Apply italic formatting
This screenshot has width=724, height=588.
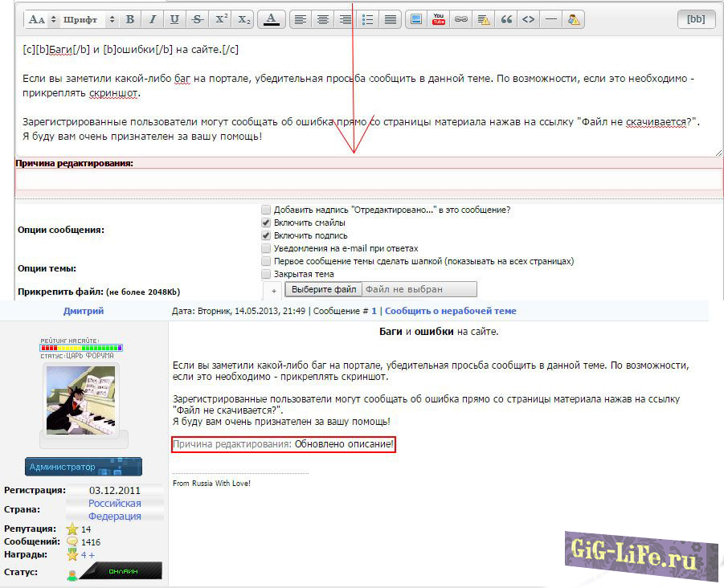(x=152, y=19)
